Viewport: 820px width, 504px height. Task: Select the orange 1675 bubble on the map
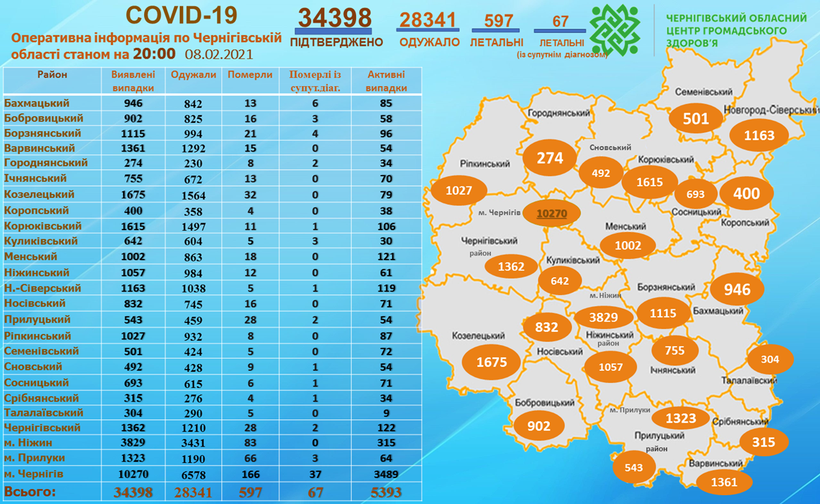pos(491,362)
